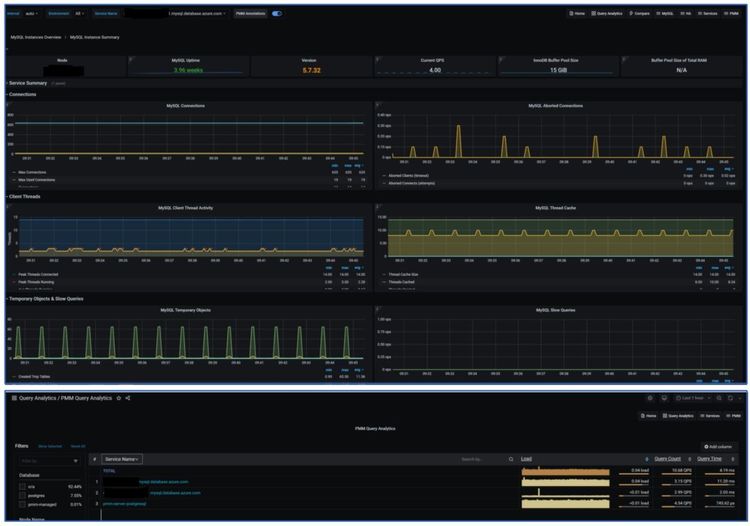Click info corner icon on MySQL Uptime panel

coord(131,59)
